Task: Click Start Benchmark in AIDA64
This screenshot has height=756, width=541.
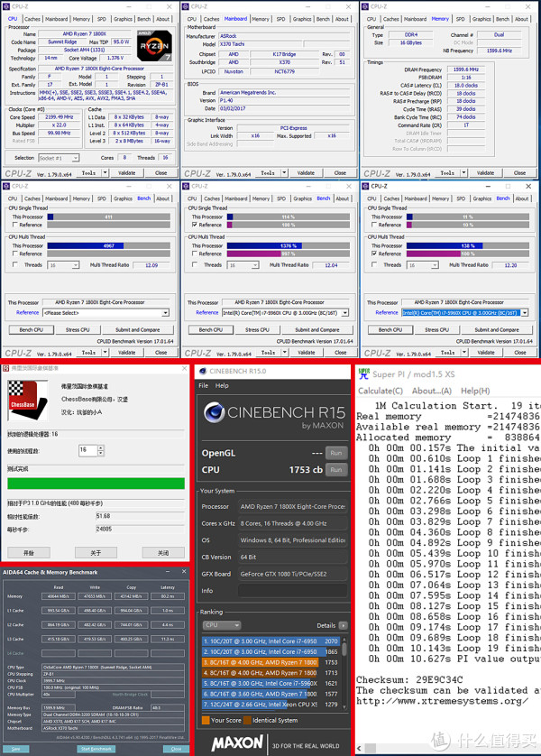Action: click(x=96, y=749)
